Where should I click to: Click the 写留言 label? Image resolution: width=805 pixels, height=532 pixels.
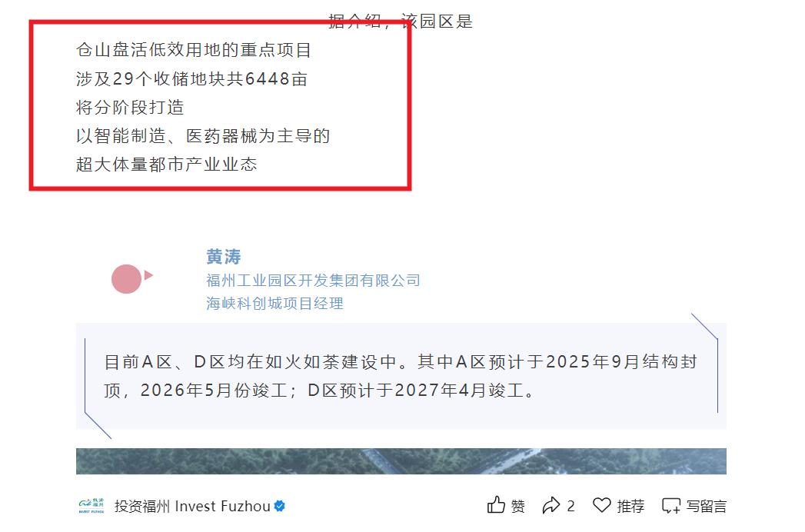tap(707, 507)
